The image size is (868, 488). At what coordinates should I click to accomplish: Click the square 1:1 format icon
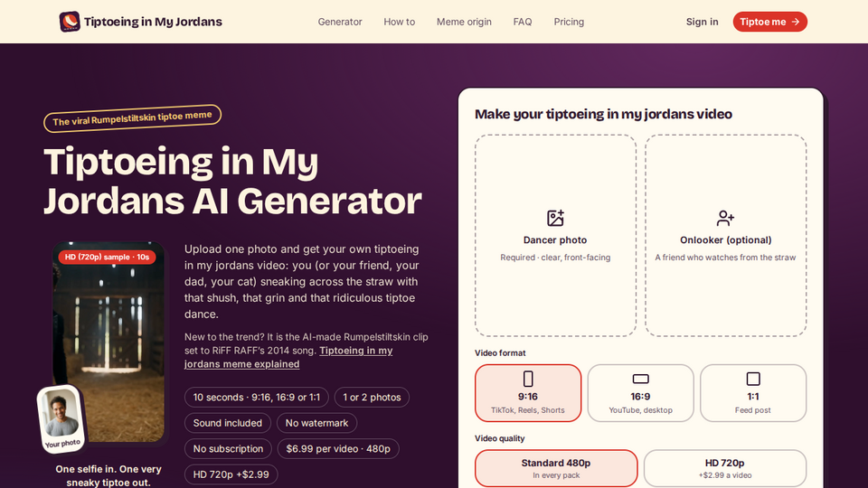click(753, 379)
